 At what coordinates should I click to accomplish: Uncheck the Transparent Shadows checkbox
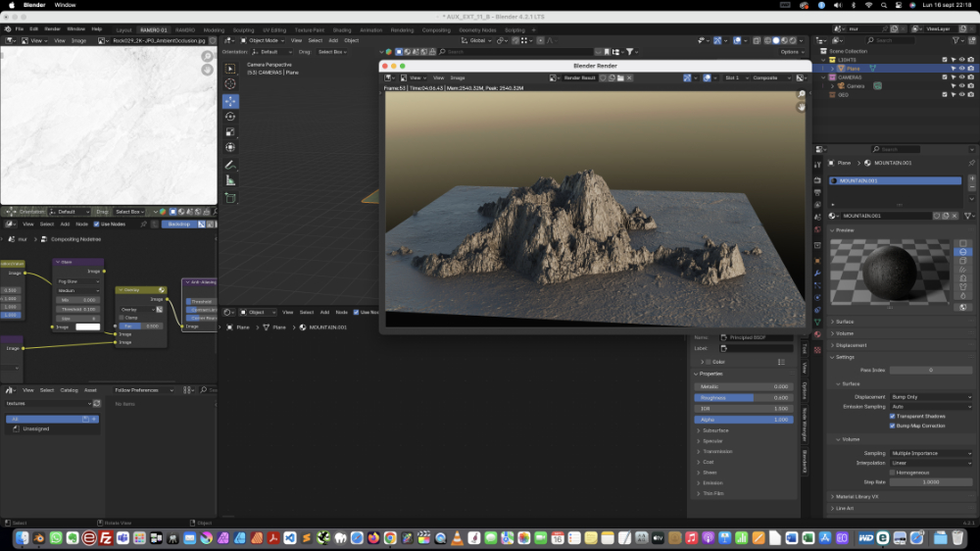pos(892,416)
